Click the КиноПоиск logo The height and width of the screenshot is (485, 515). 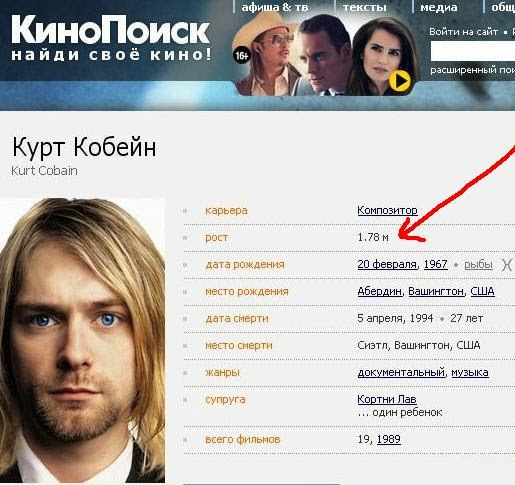(x=111, y=37)
